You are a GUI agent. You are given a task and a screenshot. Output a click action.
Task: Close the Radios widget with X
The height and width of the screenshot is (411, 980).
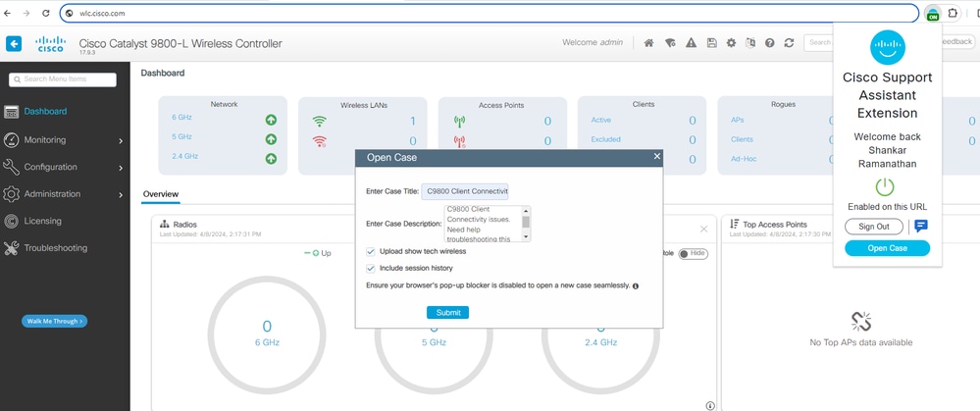pos(703,230)
